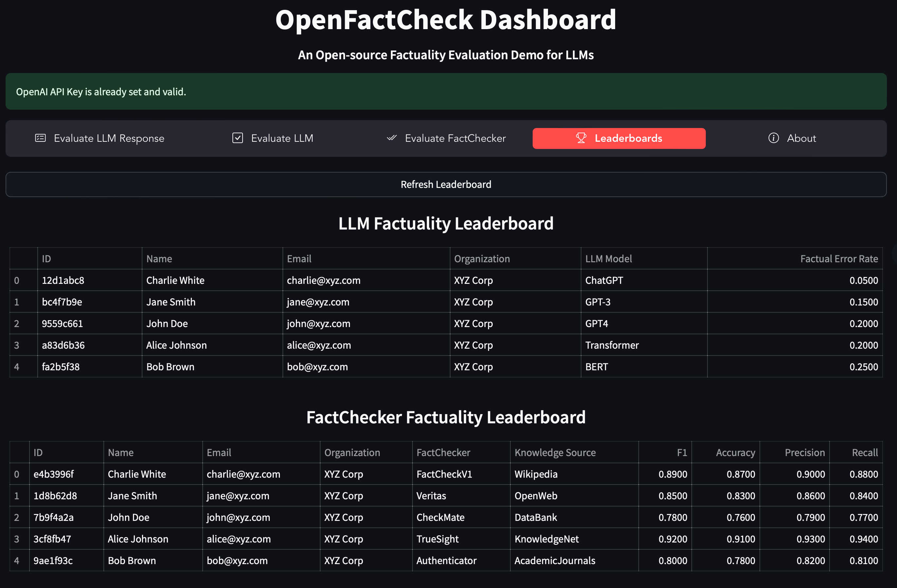This screenshot has width=897, height=588.
Task: Select the ID cell bc4f7b9e
Action: click(90, 302)
